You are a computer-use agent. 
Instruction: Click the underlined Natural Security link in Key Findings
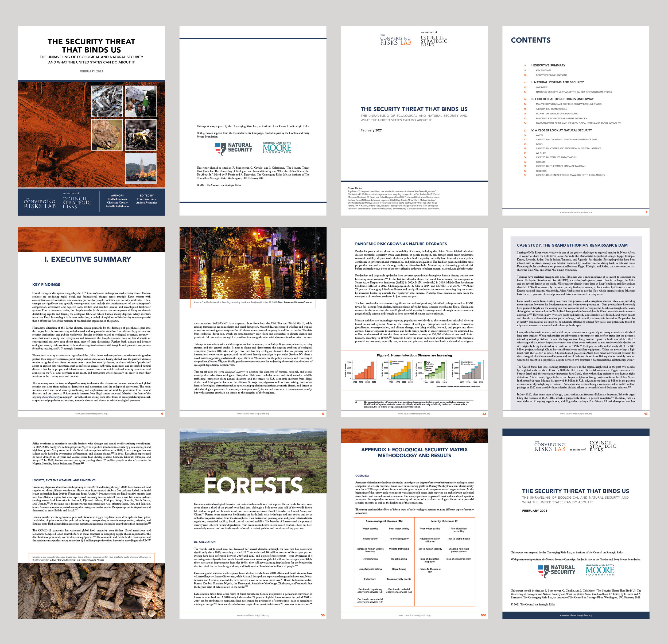coord(51,397)
